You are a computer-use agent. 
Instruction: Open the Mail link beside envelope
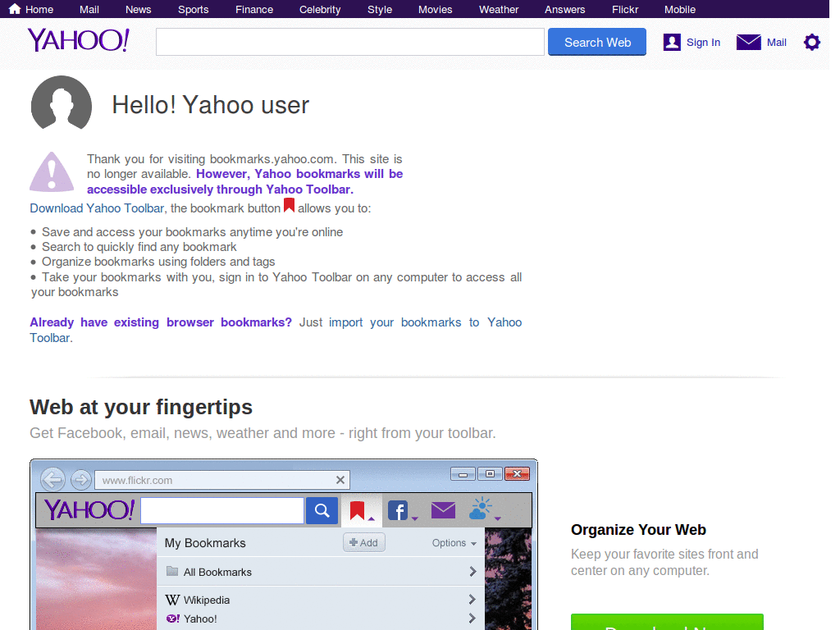coord(776,43)
